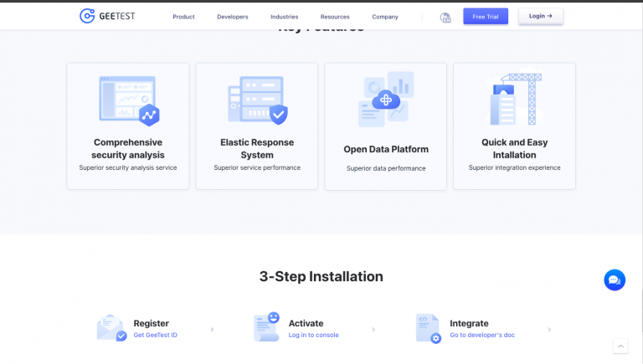Click the Integrate document icon
The height and width of the screenshot is (364, 643).
pos(428,328)
